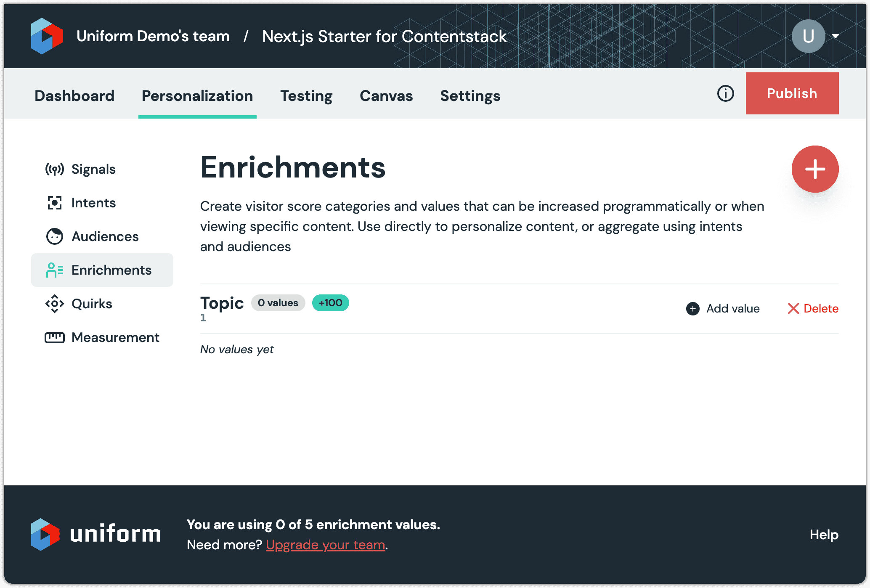Viewport: 870px width, 588px height.
Task: Click the Help link in the footer
Action: [x=824, y=535]
